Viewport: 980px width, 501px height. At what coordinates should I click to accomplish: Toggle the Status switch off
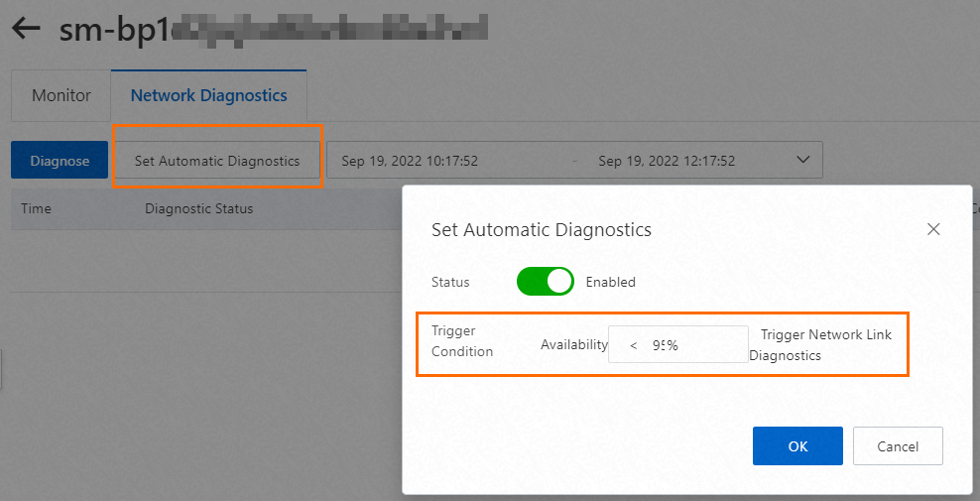tap(545, 282)
